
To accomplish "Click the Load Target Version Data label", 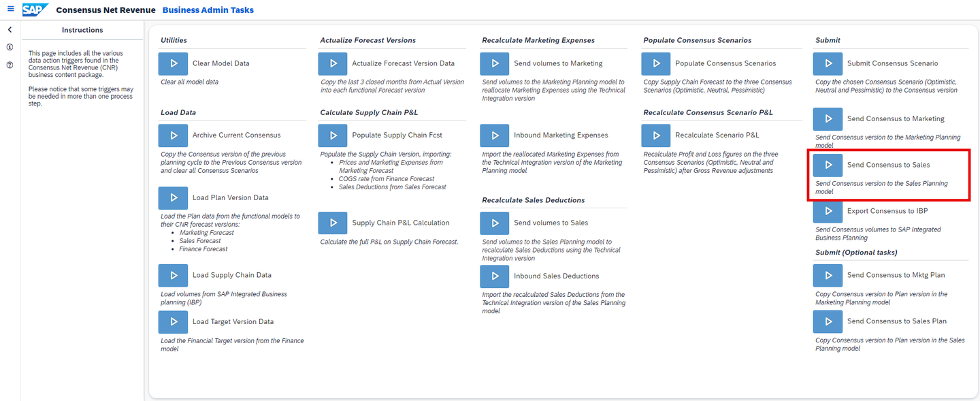I will coord(233,321).
